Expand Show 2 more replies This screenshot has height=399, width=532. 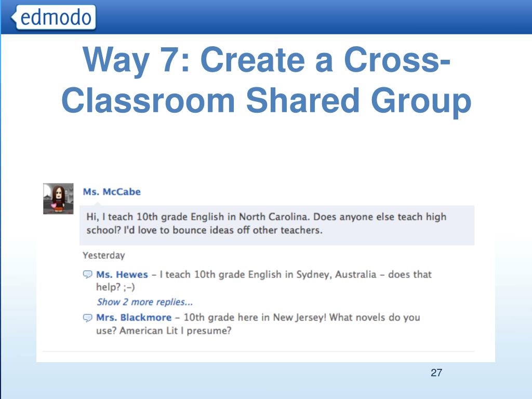(144, 302)
